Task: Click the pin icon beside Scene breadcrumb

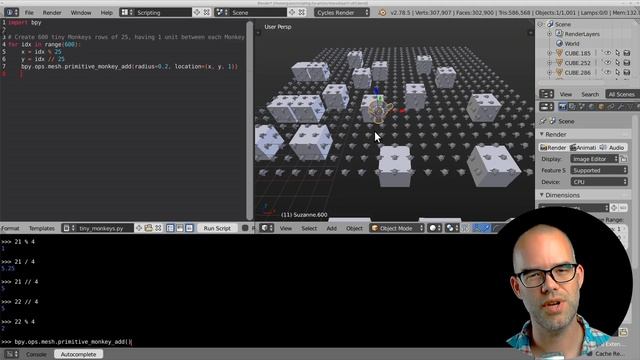Action: tap(543, 121)
